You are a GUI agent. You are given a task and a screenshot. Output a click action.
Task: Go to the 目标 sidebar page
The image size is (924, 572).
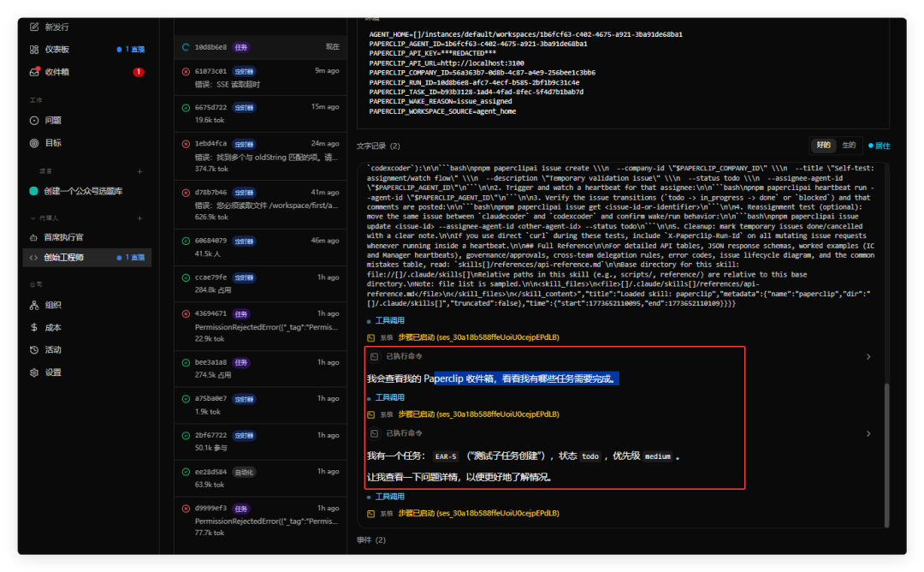tap(87, 143)
